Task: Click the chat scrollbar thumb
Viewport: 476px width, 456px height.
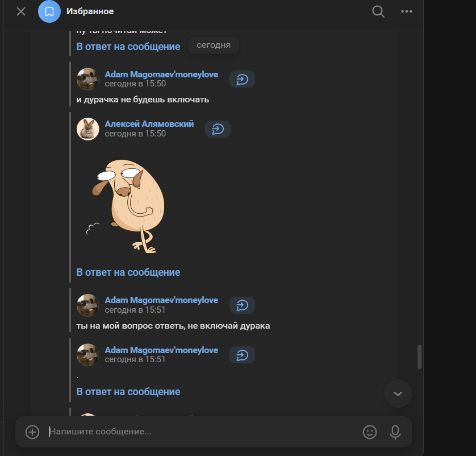Action: (419, 356)
